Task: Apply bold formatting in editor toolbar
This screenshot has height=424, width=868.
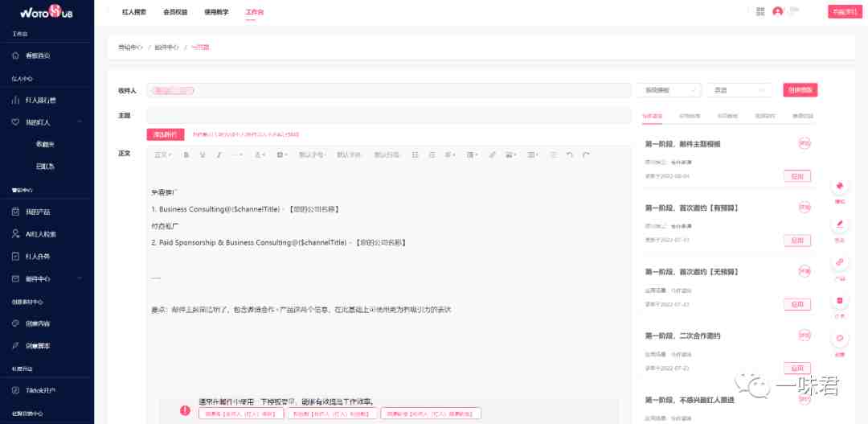Action: pos(186,155)
